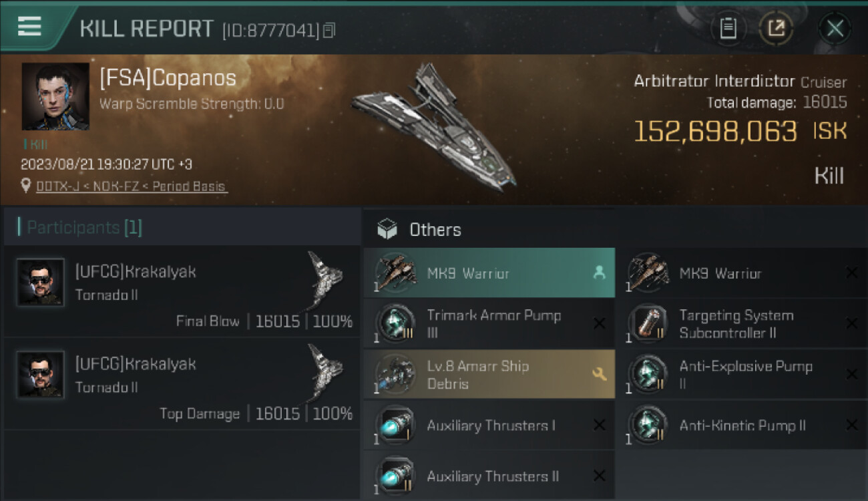The width and height of the screenshot is (868, 501).
Task: Open Krakalyak's Final Blow entry
Action: point(182,293)
